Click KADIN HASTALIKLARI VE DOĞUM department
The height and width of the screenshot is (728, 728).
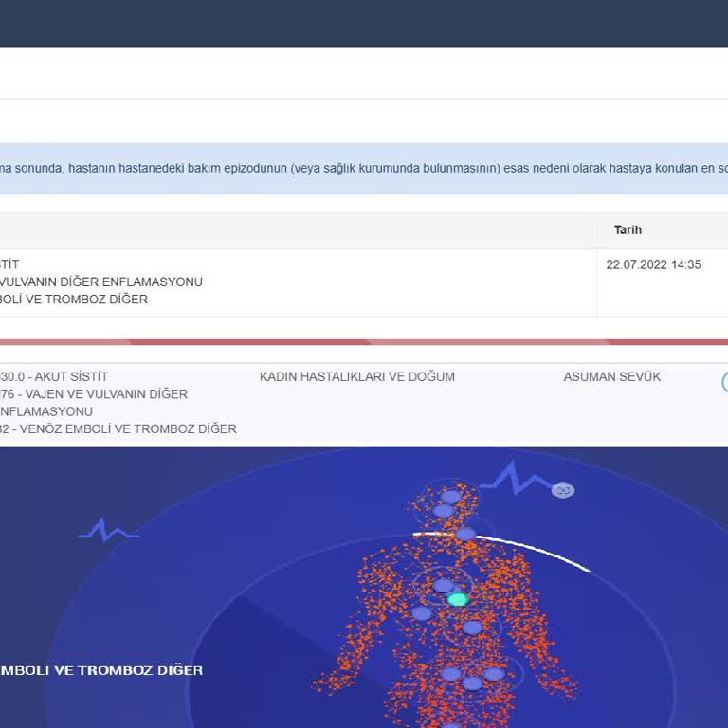coord(357,376)
